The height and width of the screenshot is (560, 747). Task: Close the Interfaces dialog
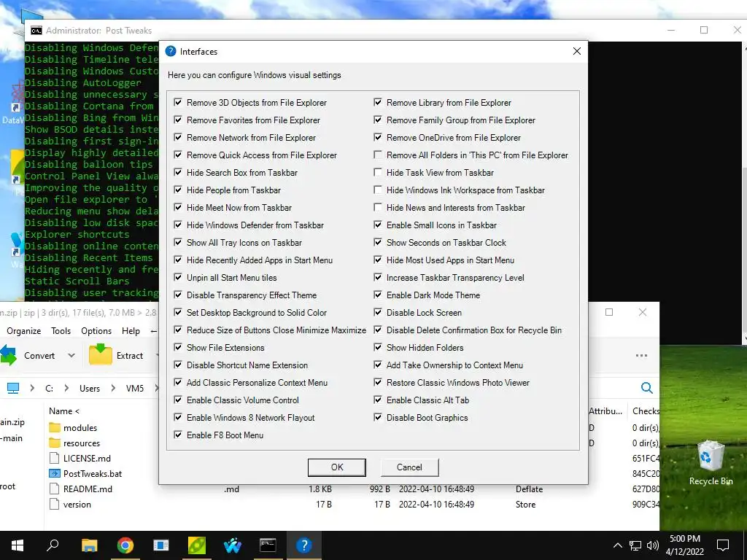point(576,51)
